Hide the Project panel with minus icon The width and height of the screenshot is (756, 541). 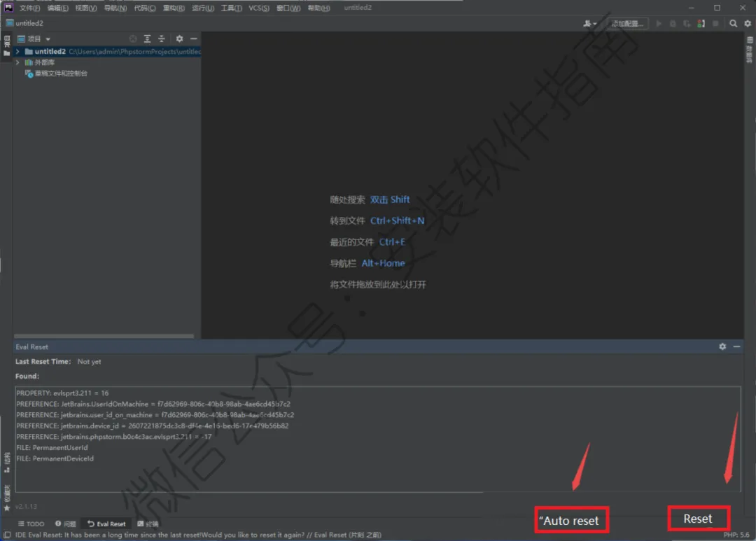tap(194, 38)
